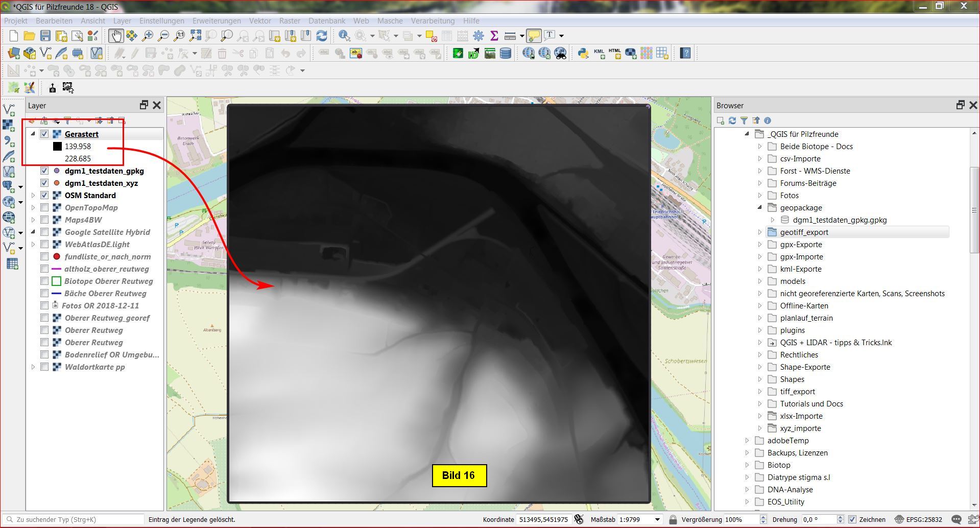Toggle the Zeichnen render checkbox
Viewport: 980px width, 528px height.
(x=852, y=519)
